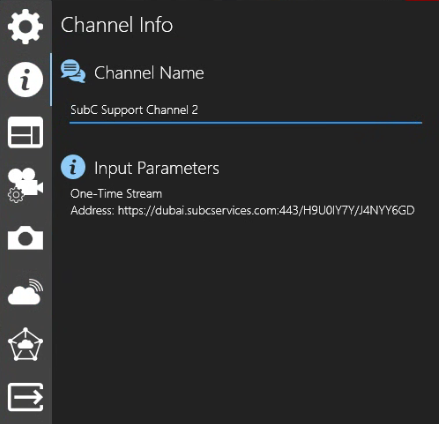Click the chat bubbles icon beside Channel Name

(x=73, y=71)
